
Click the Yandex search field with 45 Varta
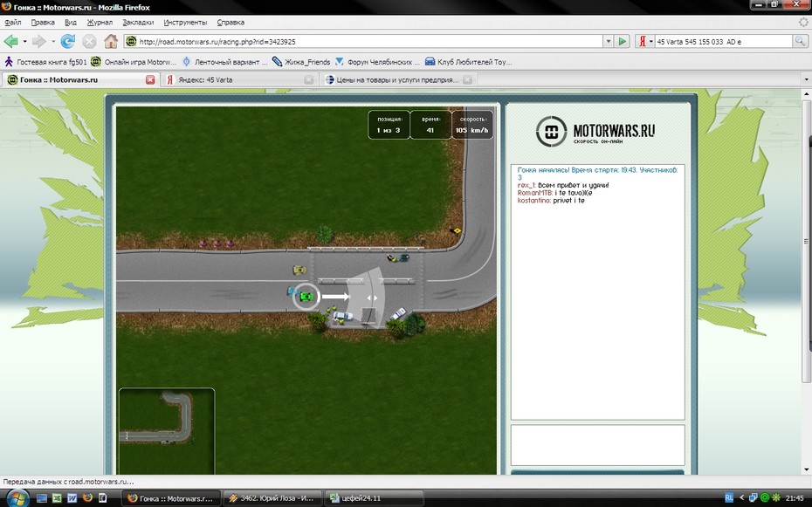click(x=724, y=41)
